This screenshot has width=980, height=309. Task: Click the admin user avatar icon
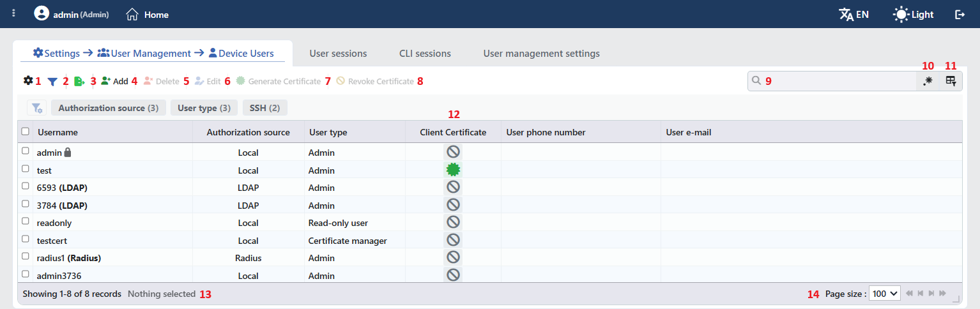[42, 13]
